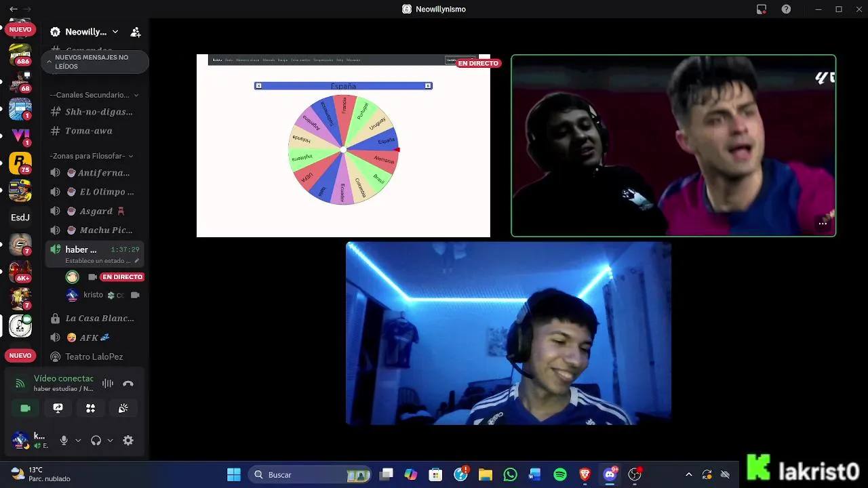Open Spotify from the taskbar
Screen dimensions: 868x488
(x=560, y=474)
